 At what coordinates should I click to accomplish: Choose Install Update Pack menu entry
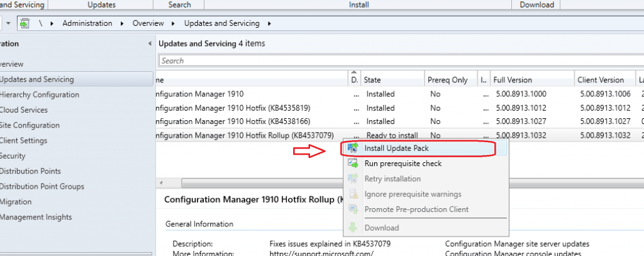[425, 148]
